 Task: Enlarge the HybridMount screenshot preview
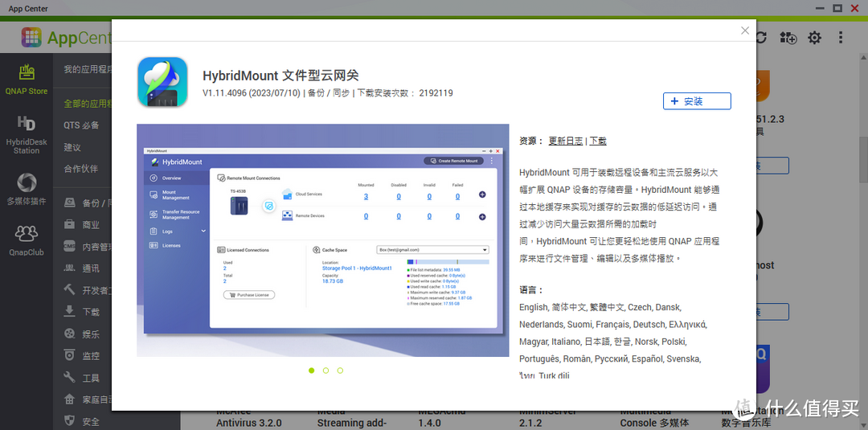coord(323,240)
